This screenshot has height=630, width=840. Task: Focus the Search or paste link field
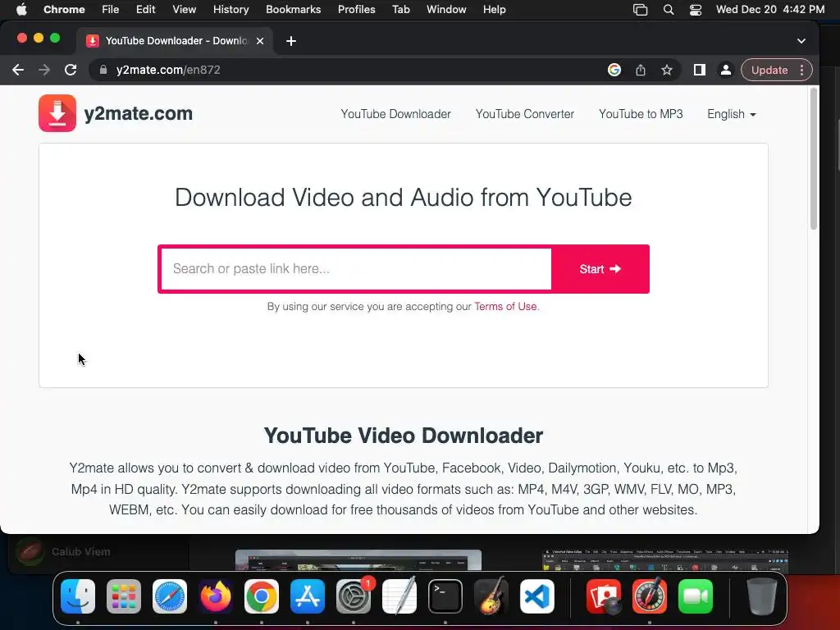pyautogui.click(x=356, y=269)
